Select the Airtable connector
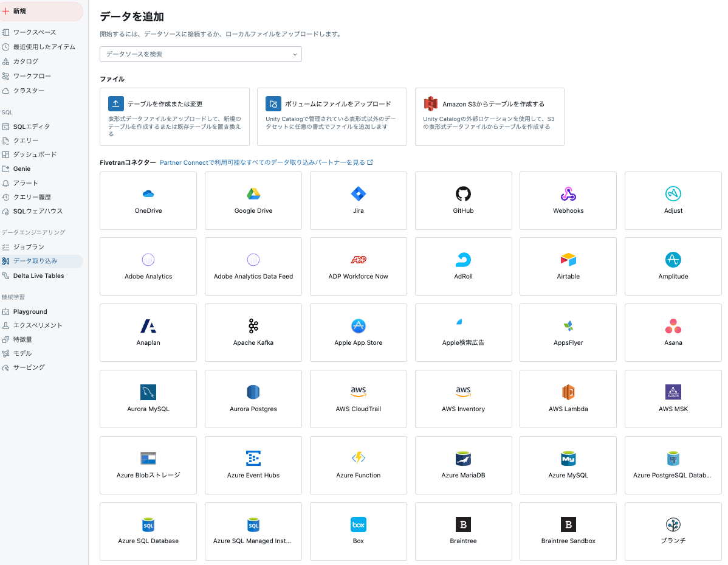Viewport: 728px width, 565px height. tap(568, 266)
